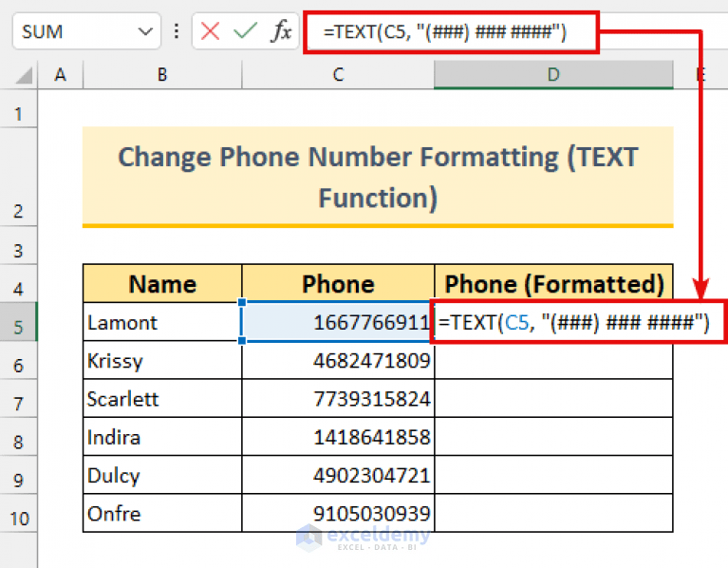Click phone number 1418641858
This screenshot has width=728, height=568.
(338, 436)
